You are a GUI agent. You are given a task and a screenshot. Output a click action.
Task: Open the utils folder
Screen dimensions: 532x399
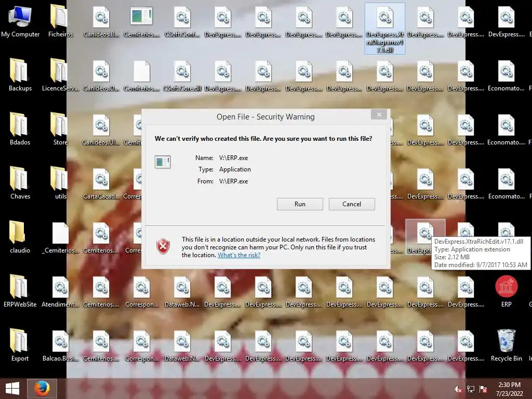[x=60, y=183]
